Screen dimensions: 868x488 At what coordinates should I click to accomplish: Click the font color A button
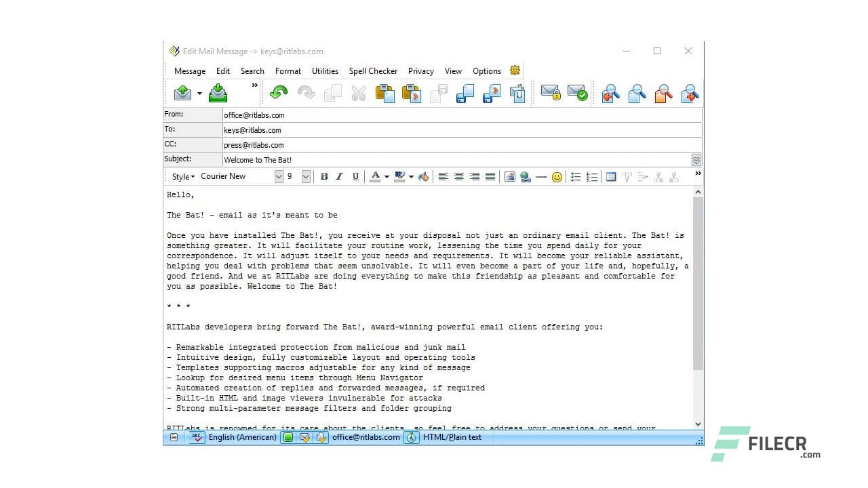point(376,176)
